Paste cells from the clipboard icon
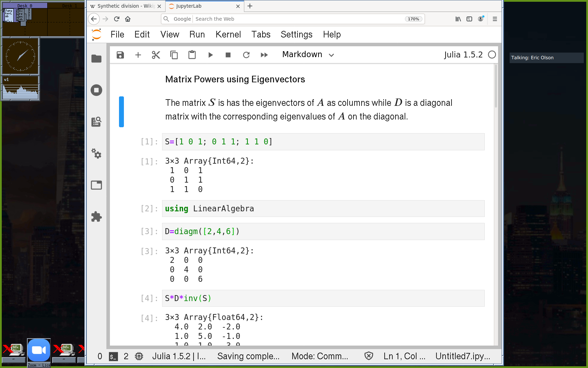 pyautogui.click(x=192, y=55)
